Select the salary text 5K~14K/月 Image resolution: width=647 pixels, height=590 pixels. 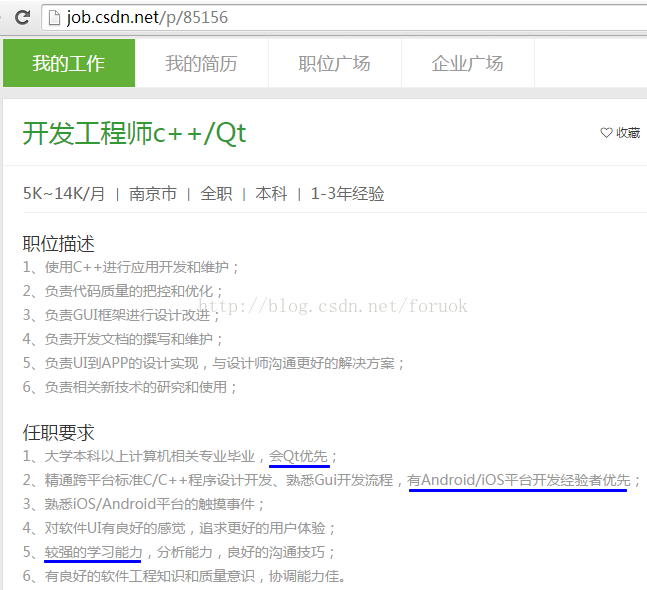pos(64,194)
